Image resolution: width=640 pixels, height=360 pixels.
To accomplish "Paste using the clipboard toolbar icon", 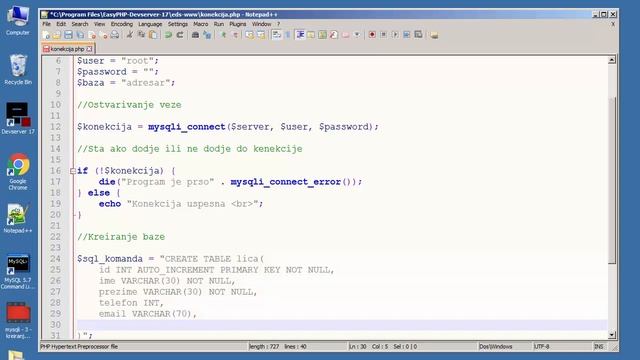I will [x=153, y=35].
